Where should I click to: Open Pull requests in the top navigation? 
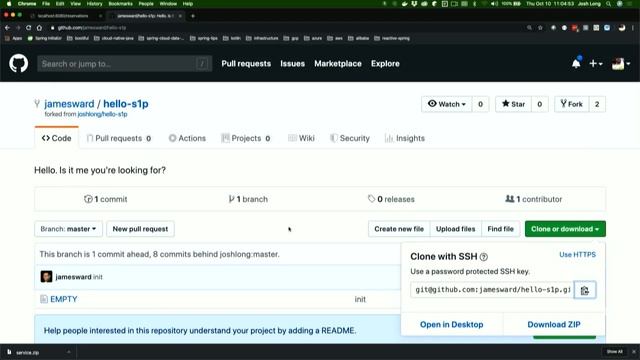click(246, 64)
